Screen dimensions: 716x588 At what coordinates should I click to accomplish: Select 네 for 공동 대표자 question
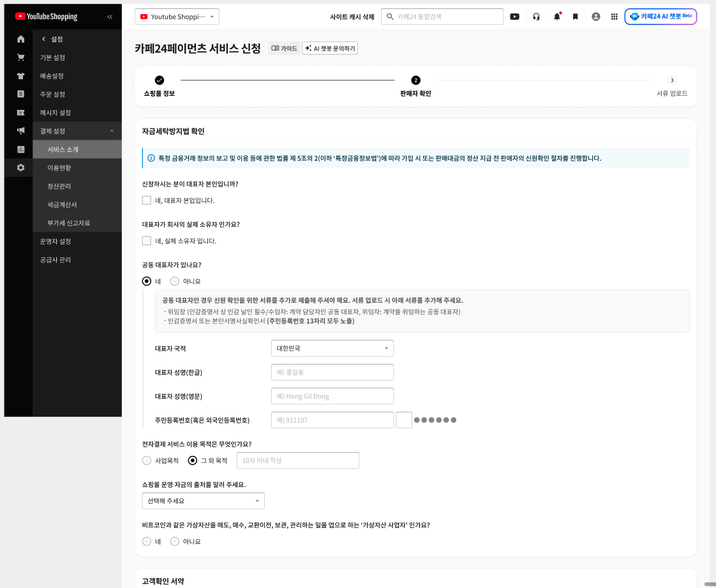point(147,281)
